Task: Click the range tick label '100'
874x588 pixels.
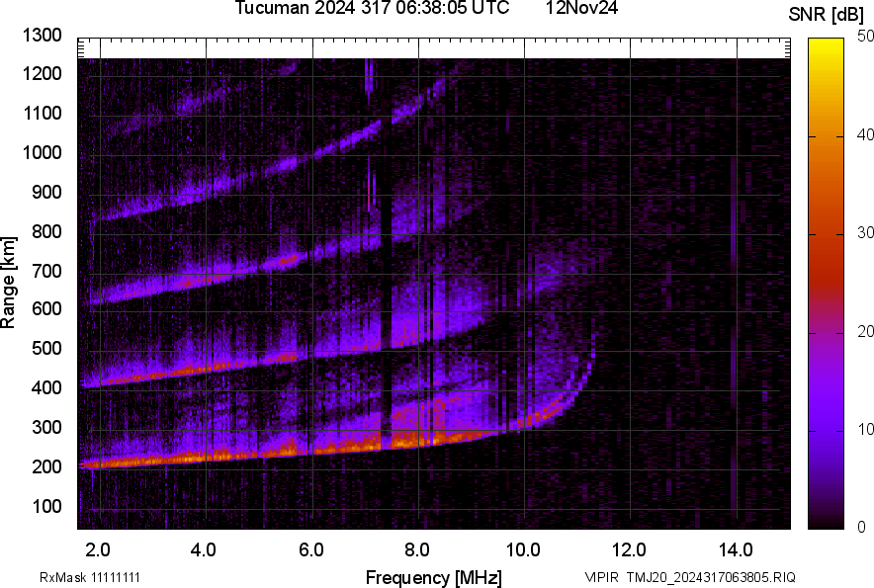Action: point(46,506)
